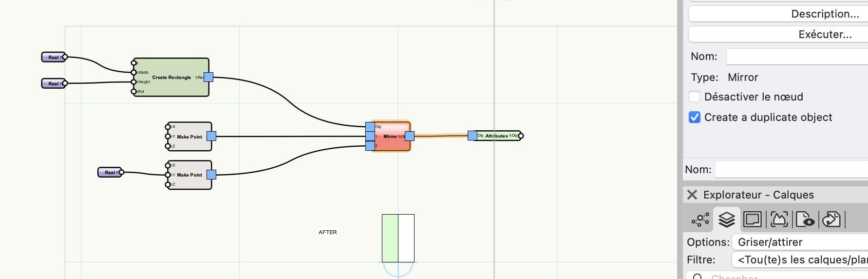Select the viewports tab icon
Image resolution: width=868 pixels, height=279 pixels.
click(779, 220)
